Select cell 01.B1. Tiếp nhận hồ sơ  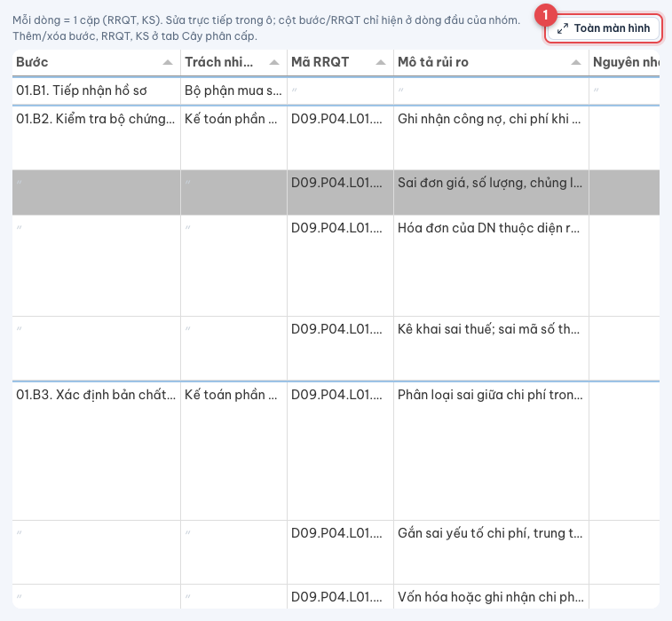click(97, 90)
